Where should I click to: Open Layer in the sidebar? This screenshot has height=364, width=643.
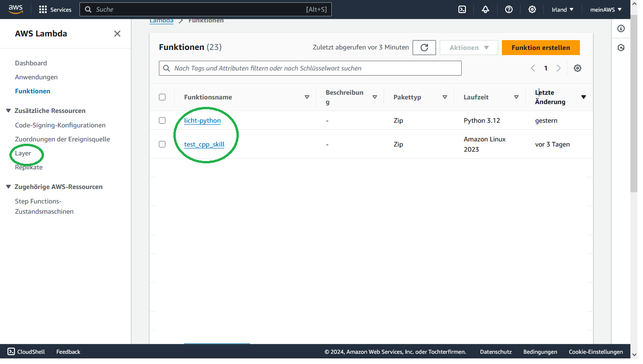coord(23,153)
